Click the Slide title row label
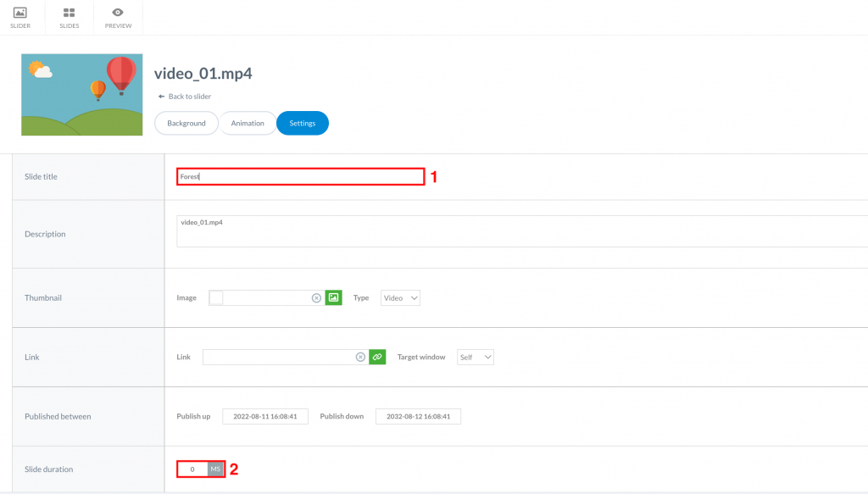868x494 pixels. pyautogui.click(x=41, y=176)
